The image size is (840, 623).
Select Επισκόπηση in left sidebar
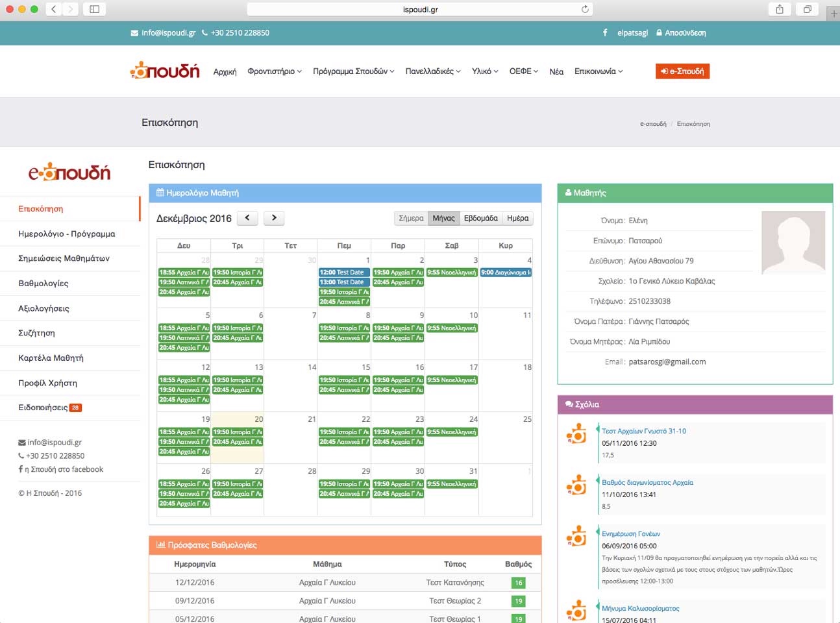pos(70,209)
